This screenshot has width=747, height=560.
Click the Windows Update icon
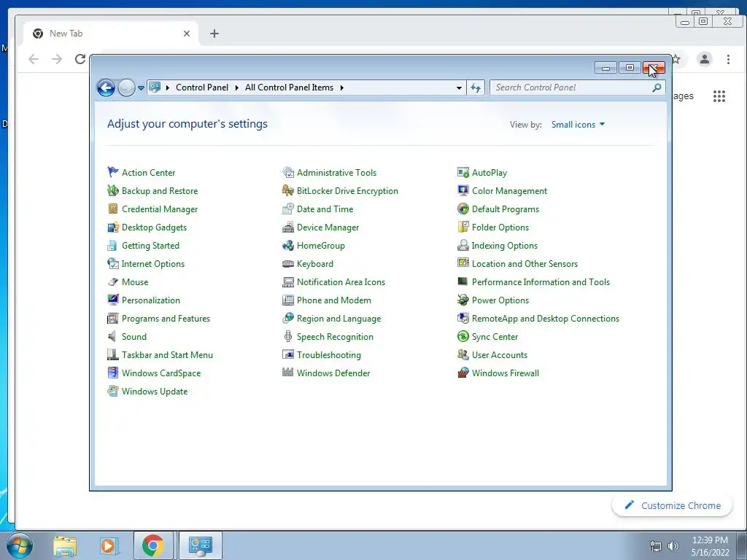(x=113, y=391)
